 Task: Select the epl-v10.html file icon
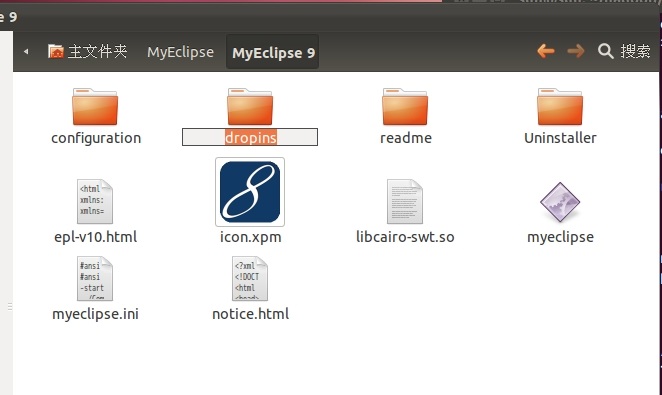pyautogui.click(x=95, y=201)
